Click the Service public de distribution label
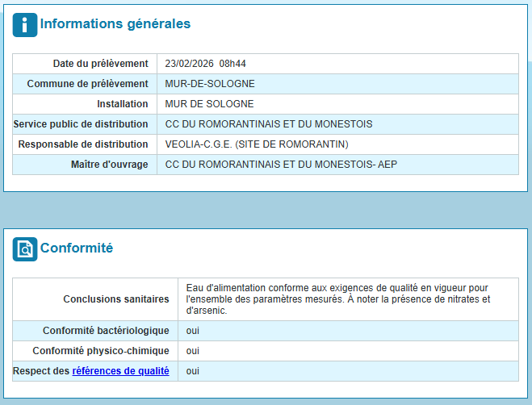 click(81, 124)
